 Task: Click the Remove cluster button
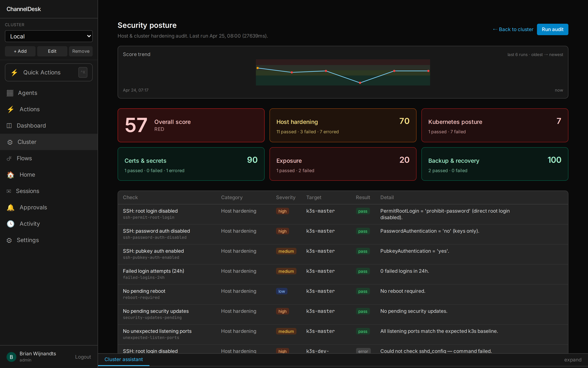81,51
